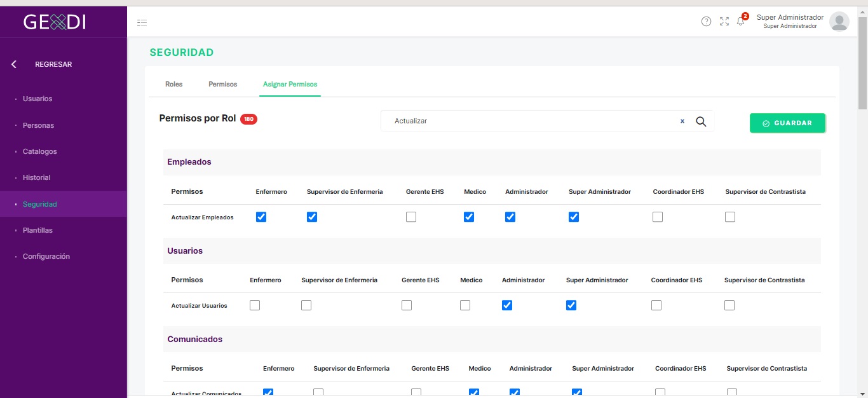868x398 pixels.
Task: Click the SEGURIDAD page heading
Action: click(182, 52)
